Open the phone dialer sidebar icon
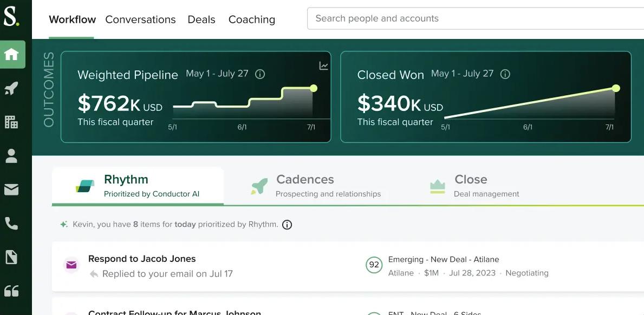The image size is (644, 315). tap(11, 223)
